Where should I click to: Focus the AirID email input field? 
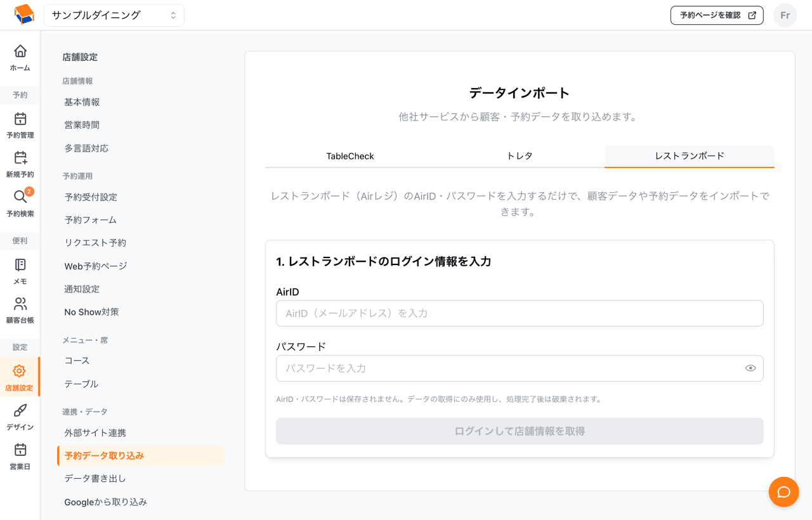pos(520,313)
